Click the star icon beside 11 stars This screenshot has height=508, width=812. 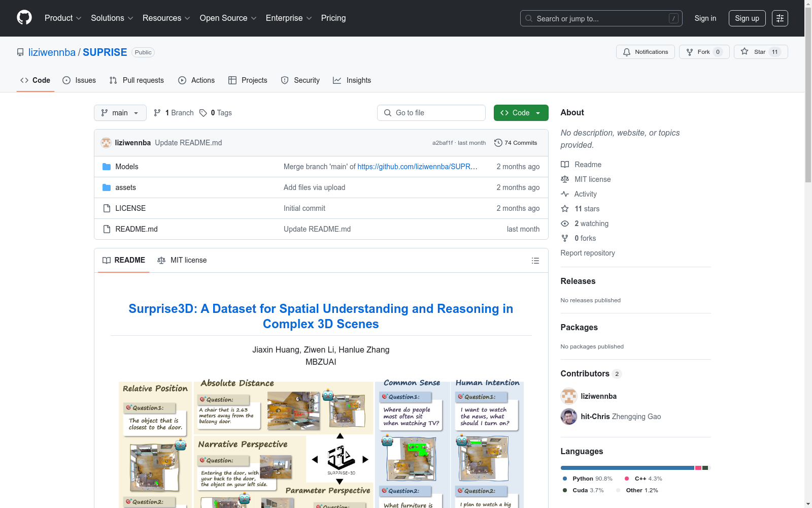[565, 209]
